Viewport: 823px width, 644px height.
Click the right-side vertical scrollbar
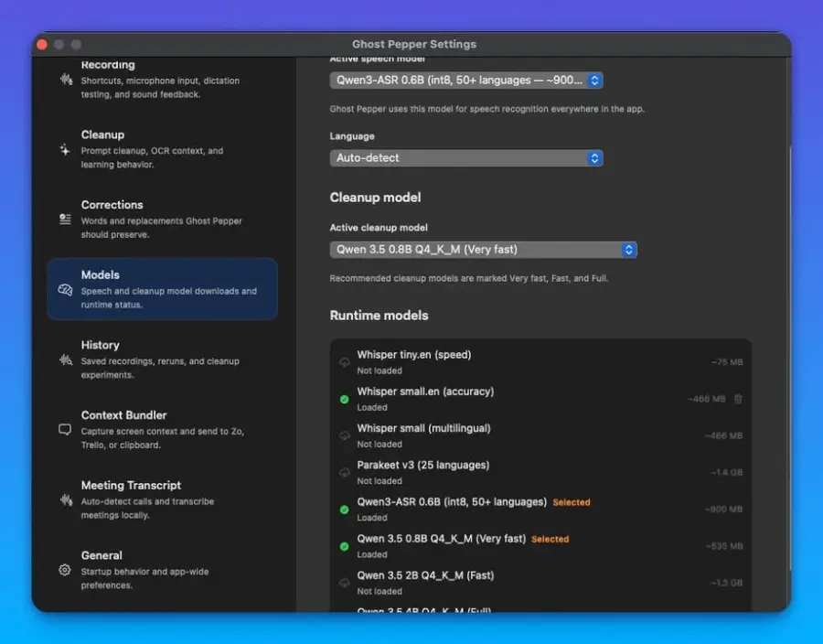[789, 357]
